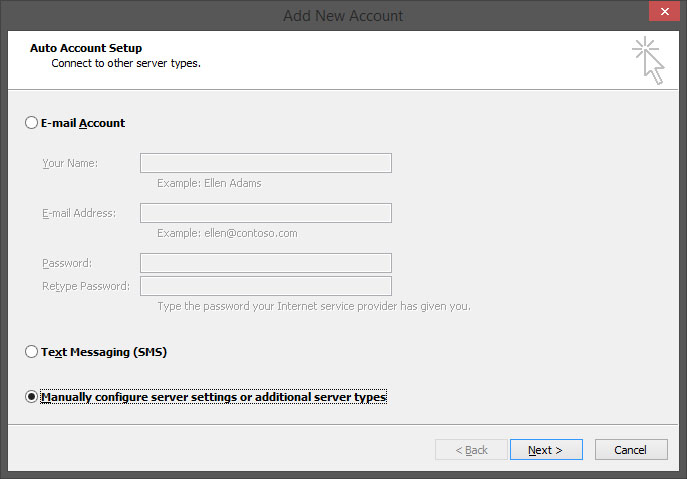The image size is (687, 479).
Task: Click the wizard cursor icon in header
Action: (x=648, y=60)
